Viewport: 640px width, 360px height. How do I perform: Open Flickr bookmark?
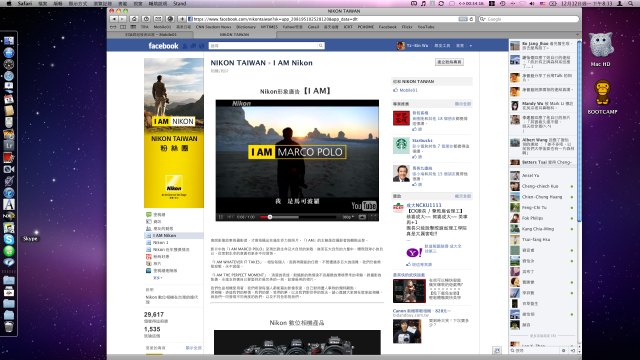[x=407, y=27]
